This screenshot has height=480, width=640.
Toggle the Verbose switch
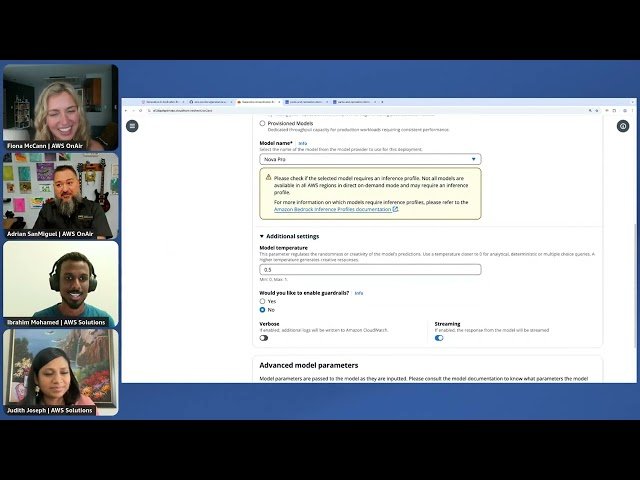[x=264, y=338]
